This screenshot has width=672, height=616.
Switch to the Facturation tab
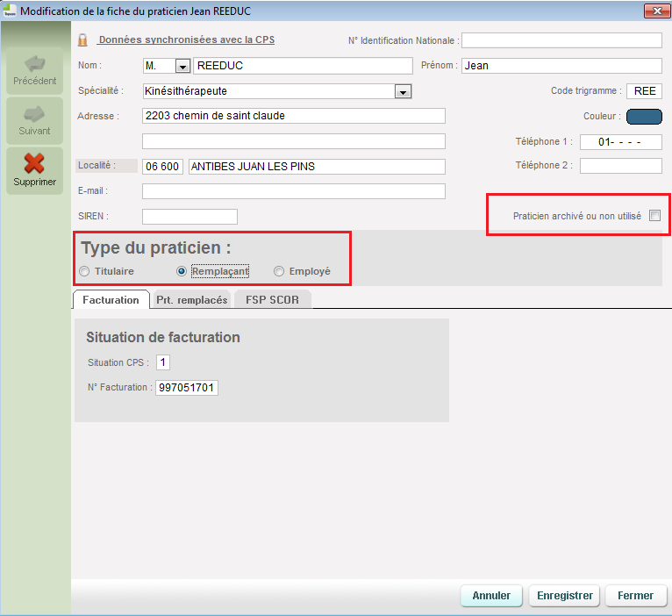click(111, 299)
